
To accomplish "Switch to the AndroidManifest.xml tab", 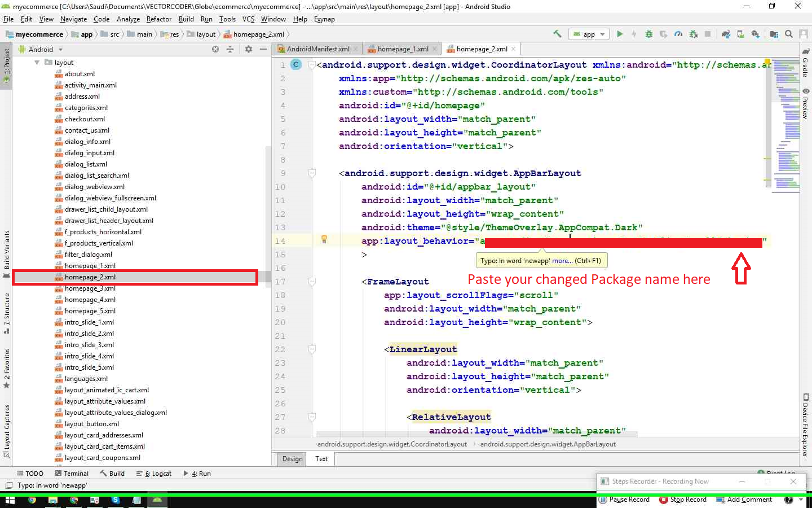I will (317, 49).
